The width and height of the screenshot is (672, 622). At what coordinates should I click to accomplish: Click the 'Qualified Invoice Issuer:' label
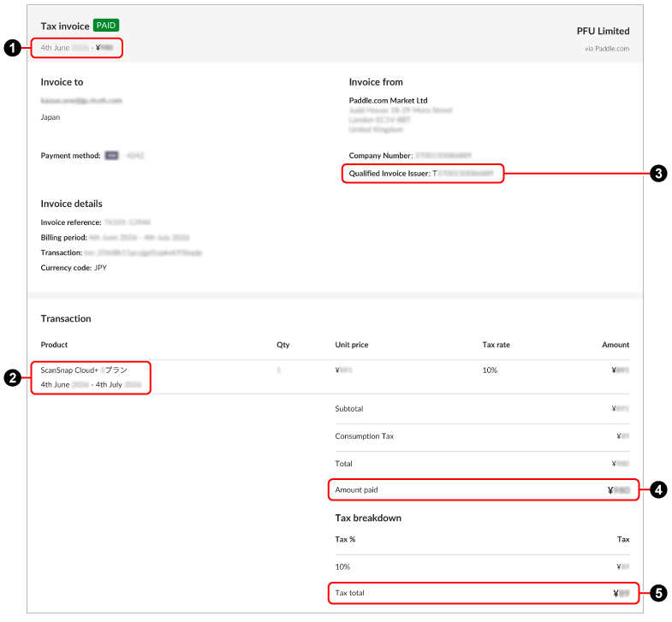(x=390, y=174)
